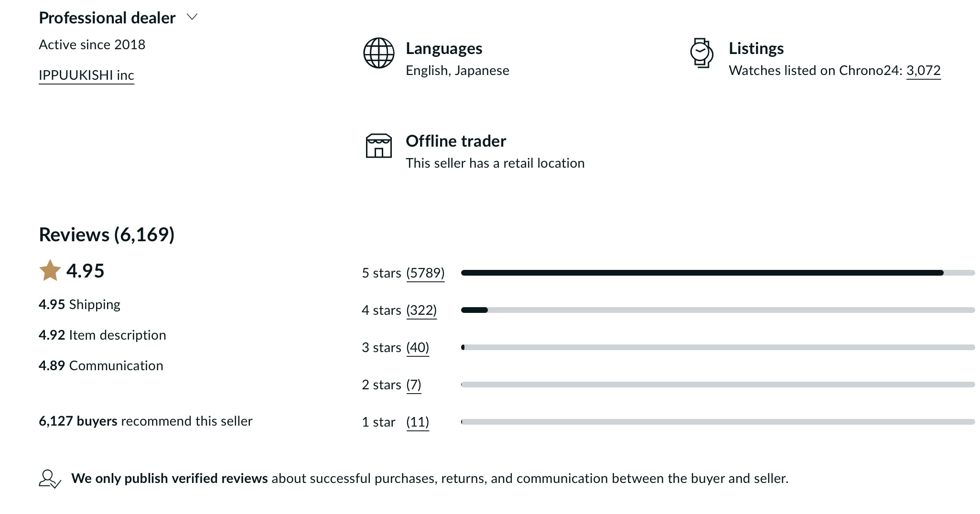980x514 pixels.
Task: Expand the Professional dealer chevron
Action: click(x=192, y=17)
